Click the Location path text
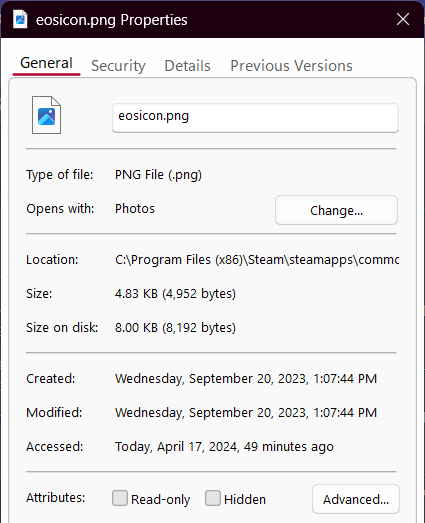 point(257,259)
